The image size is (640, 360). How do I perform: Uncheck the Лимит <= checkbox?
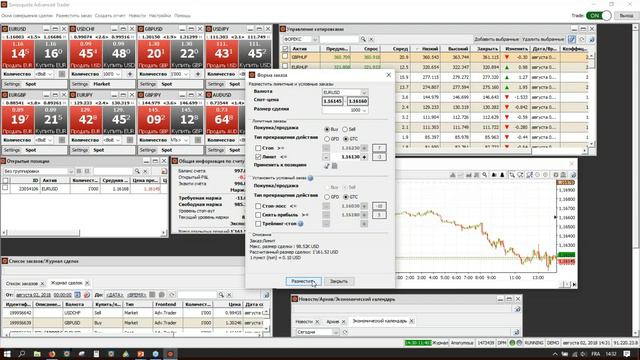tap(258, 157)
